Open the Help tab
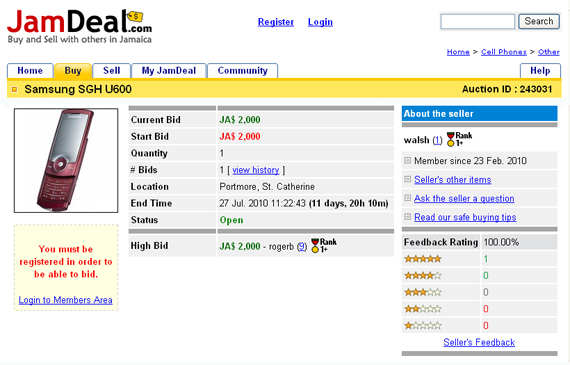Screen dimensions: 570x365 coord(540,71)
